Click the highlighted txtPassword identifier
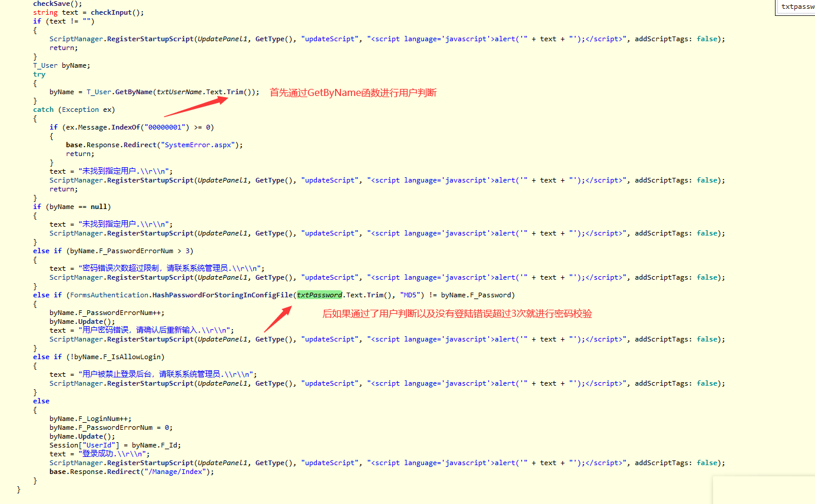This screenshot has height=504, width=815. [x=319, y=295]
